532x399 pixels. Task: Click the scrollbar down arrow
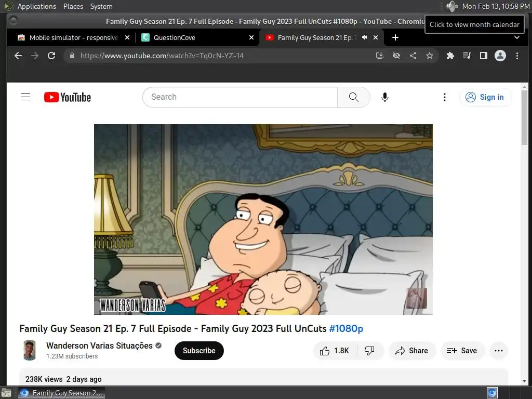click(524, 381)
